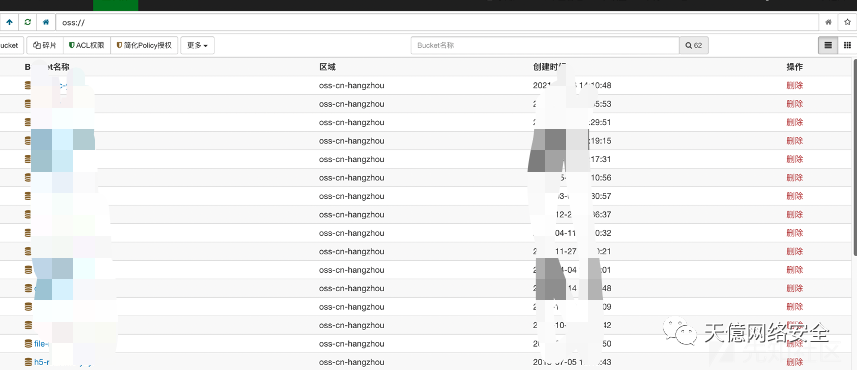Focus the Bucket名称 search field
Viewport: 857px width, 370px height.
(545, 45)
